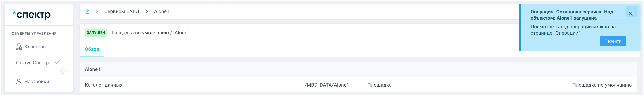Go to Настройки in the sidebar
Image resolution: width=644 pixels, height=96 pixels.
[x=37, y=82]
